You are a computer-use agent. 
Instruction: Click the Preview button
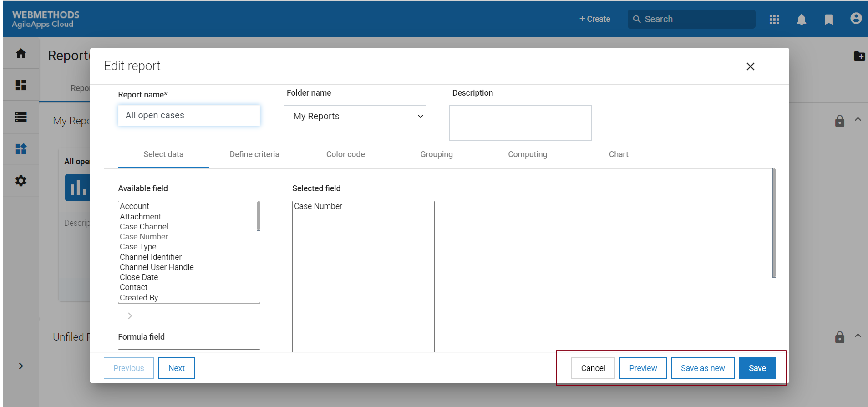coord(643,368)
